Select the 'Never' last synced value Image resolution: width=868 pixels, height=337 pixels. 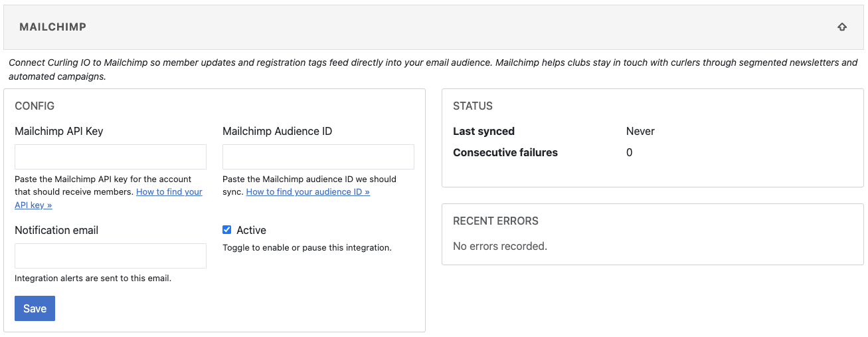(x=640, y=131)
